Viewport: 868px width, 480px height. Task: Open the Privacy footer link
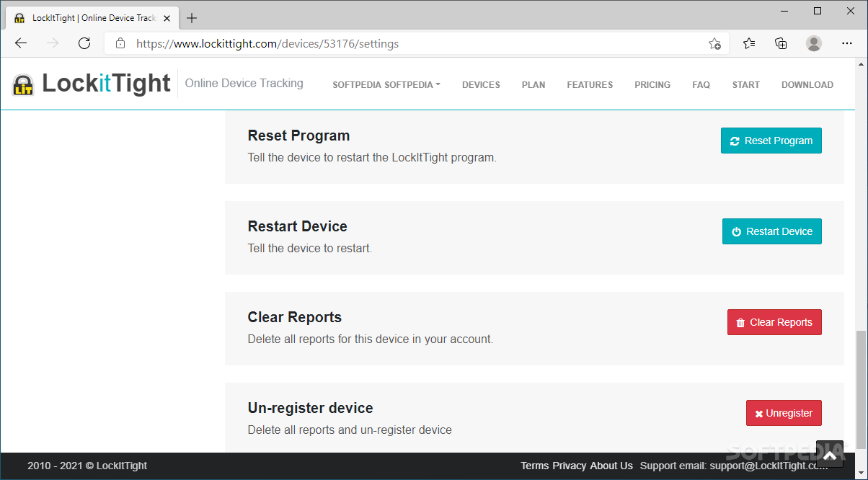(x=570, y=466)
